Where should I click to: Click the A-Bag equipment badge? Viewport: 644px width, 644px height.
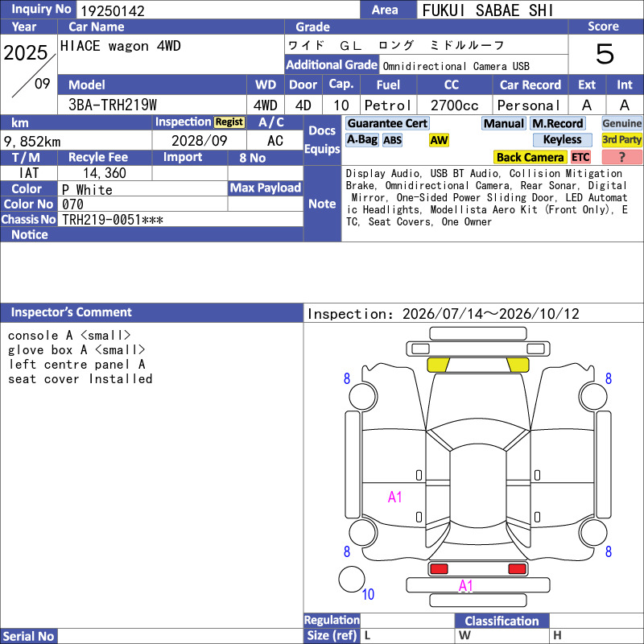pyautogui.click(x=361, y=139)
